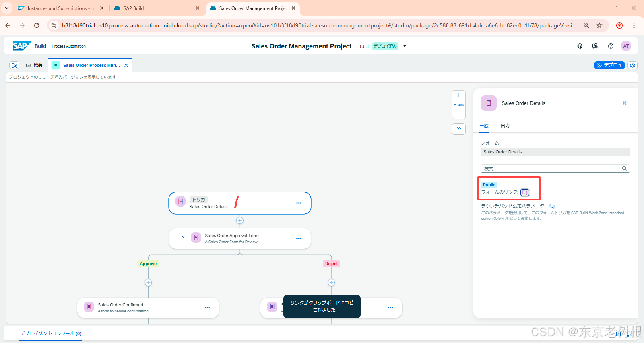Screen dimensions: 644x343
Task: Open more options for Sales Order Confirmed
Action: [207, 308]
